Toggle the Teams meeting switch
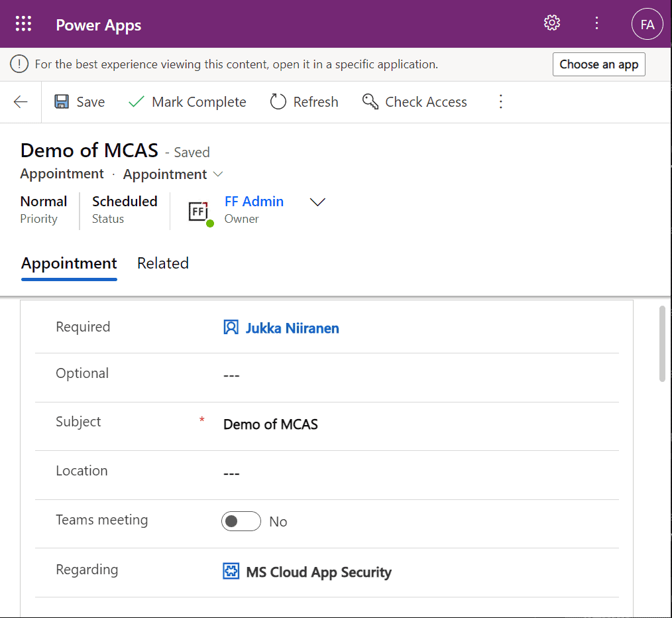This screenshot has height=618, width=672. (x=241, y=521)
